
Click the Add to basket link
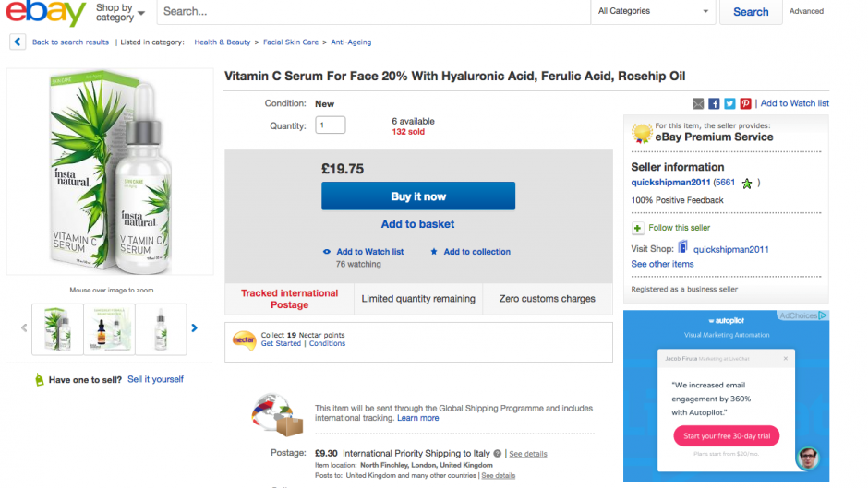tap(417, 223)
